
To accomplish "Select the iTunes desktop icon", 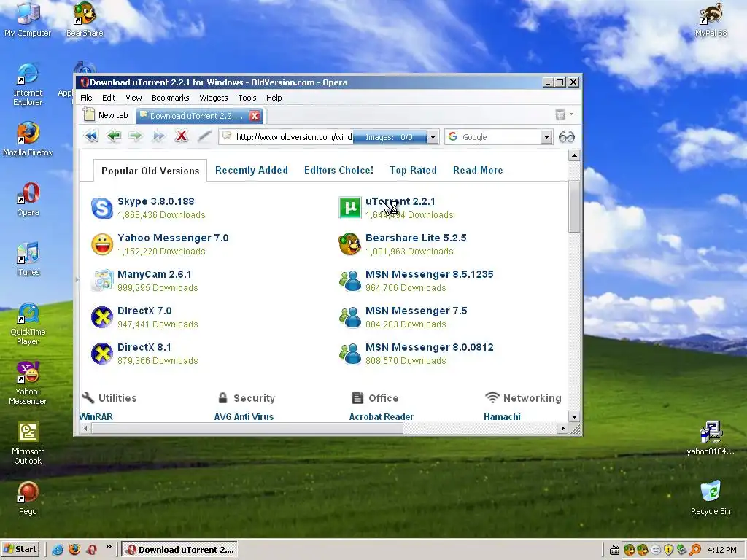I will coord(28,260).
